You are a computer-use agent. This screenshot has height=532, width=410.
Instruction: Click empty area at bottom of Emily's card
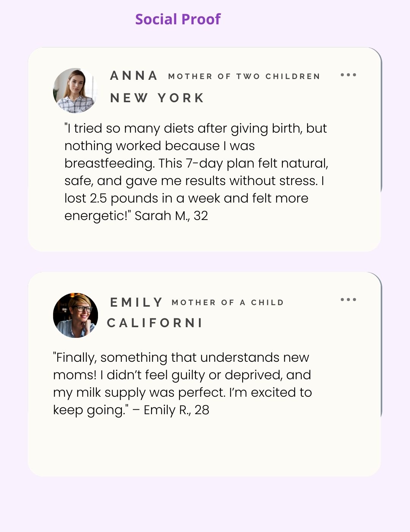point(204,450)
